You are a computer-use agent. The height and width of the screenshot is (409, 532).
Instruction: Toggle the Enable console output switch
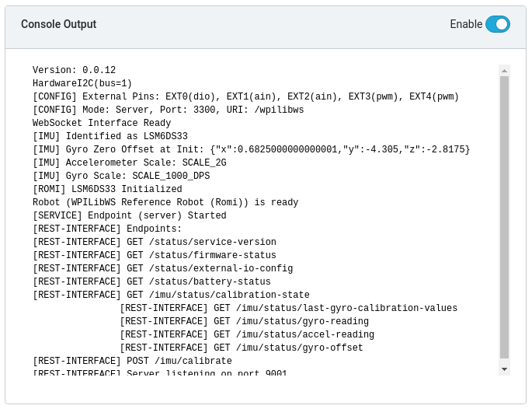[497, 24]
